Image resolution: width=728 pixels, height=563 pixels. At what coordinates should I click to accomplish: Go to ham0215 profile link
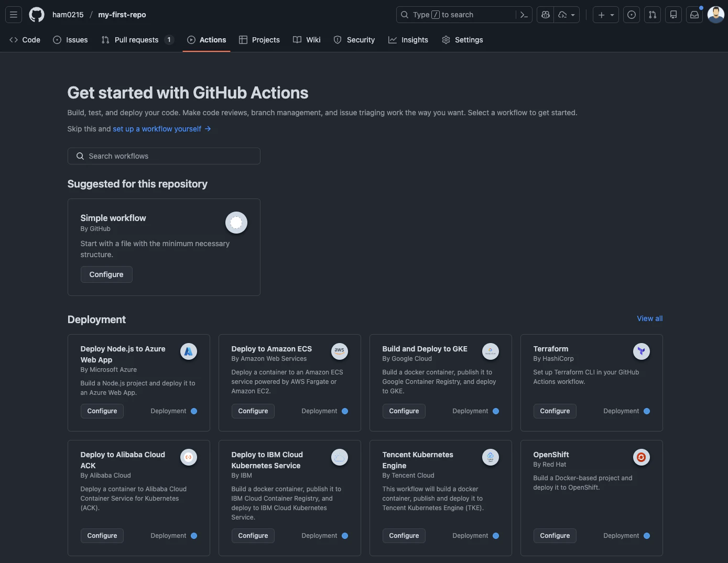tap(68, 15)
